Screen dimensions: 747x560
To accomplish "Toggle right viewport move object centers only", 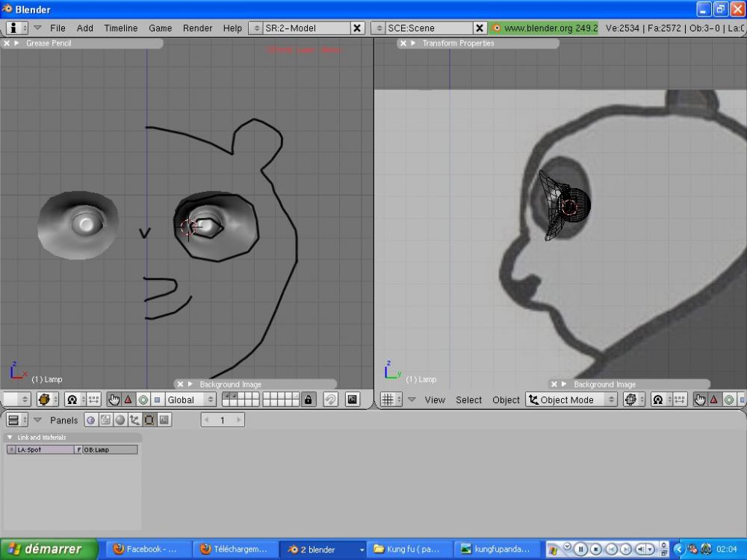I will click(680, 399).
